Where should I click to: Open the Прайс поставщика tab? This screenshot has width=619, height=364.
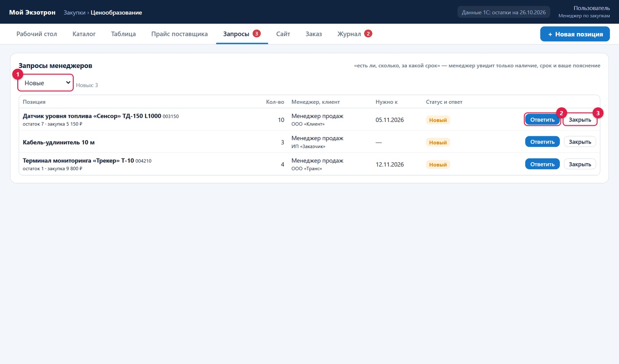(180, 34)
